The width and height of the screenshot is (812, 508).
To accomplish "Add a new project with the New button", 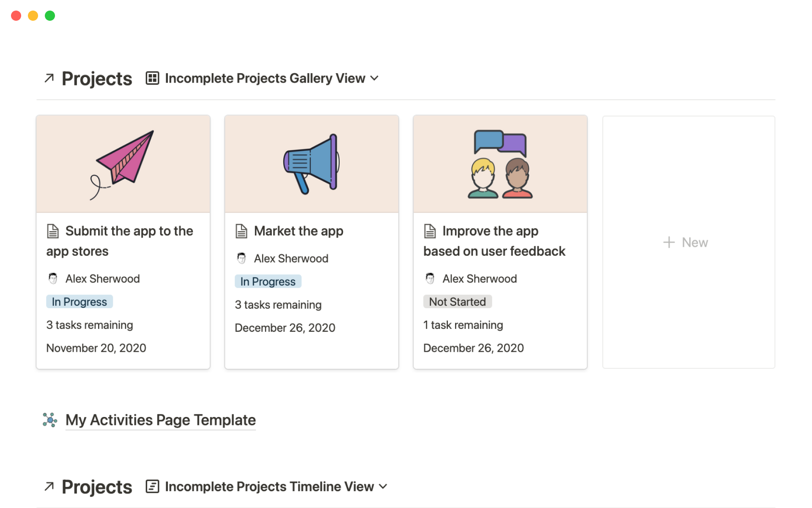I will [686, 243].
